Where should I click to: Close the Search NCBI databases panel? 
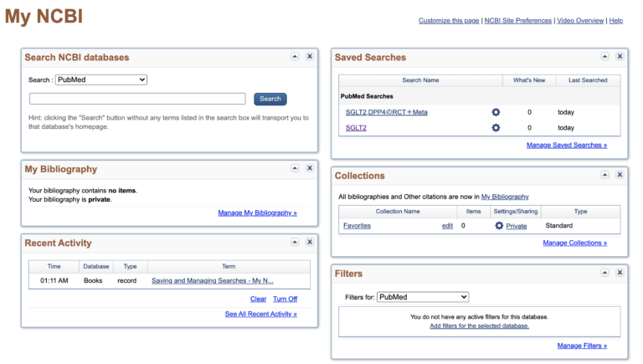310,57
